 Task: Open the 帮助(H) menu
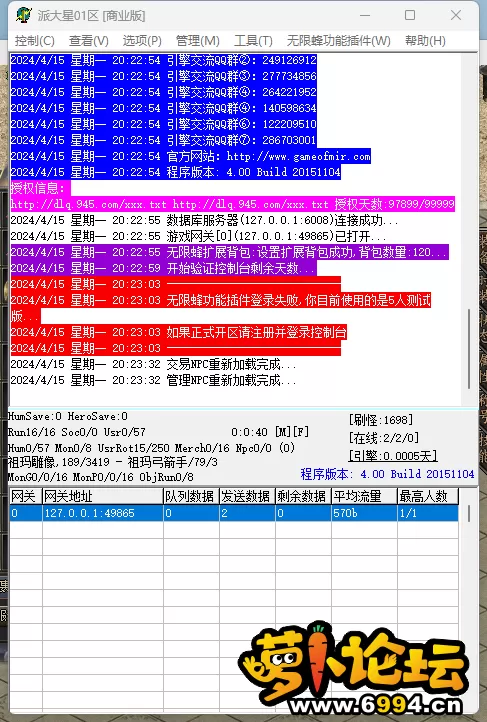(x=425, y=41)
